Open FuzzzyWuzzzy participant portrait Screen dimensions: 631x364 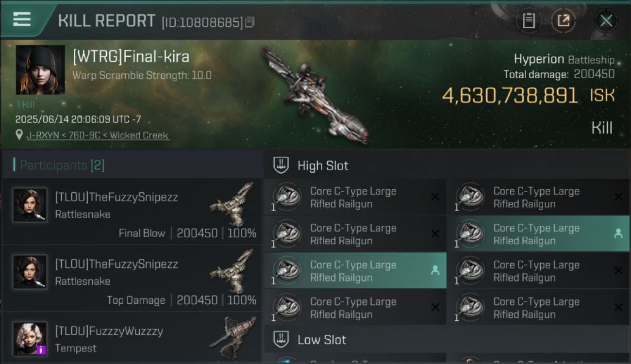tap(30, 339)
